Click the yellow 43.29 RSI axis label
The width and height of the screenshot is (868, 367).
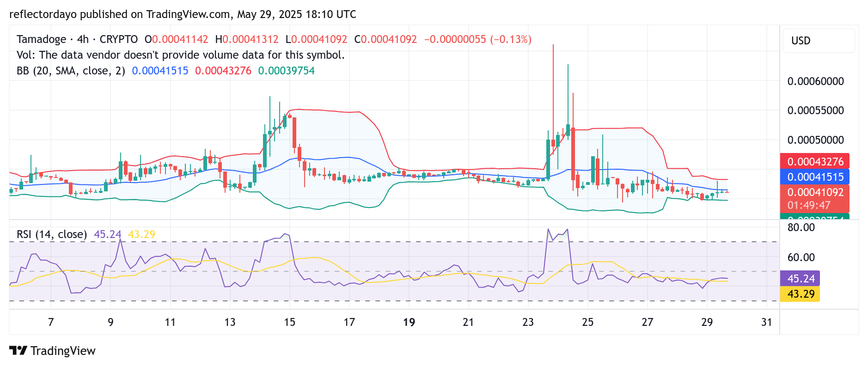800,294
